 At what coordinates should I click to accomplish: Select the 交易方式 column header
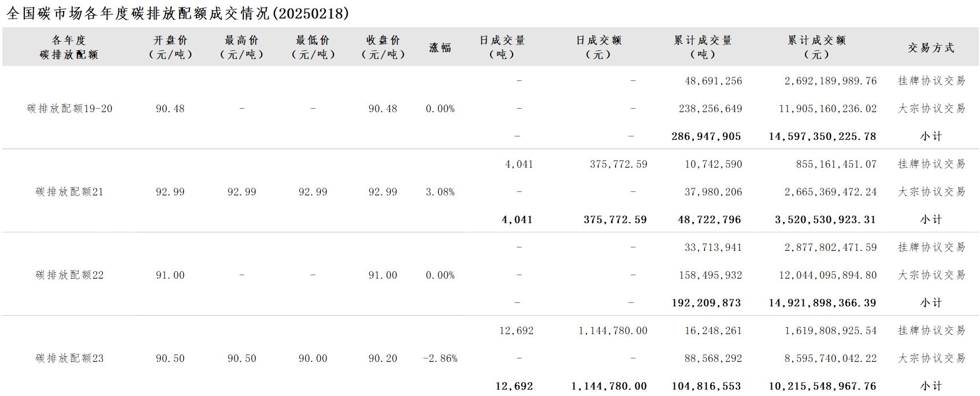931,48
